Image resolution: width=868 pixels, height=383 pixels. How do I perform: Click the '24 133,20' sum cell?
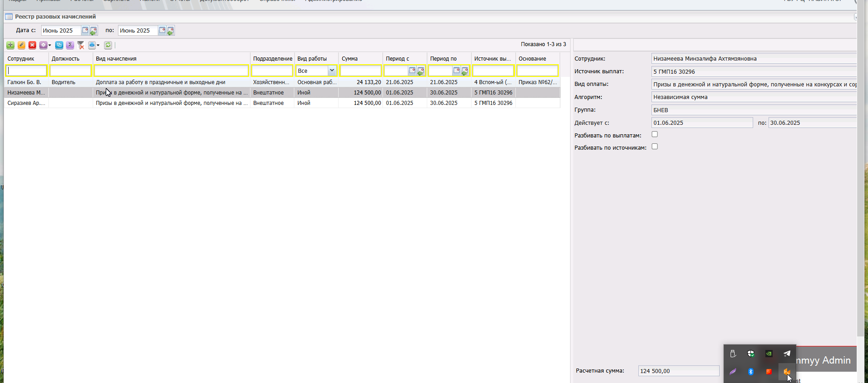(x=361, y=82)
